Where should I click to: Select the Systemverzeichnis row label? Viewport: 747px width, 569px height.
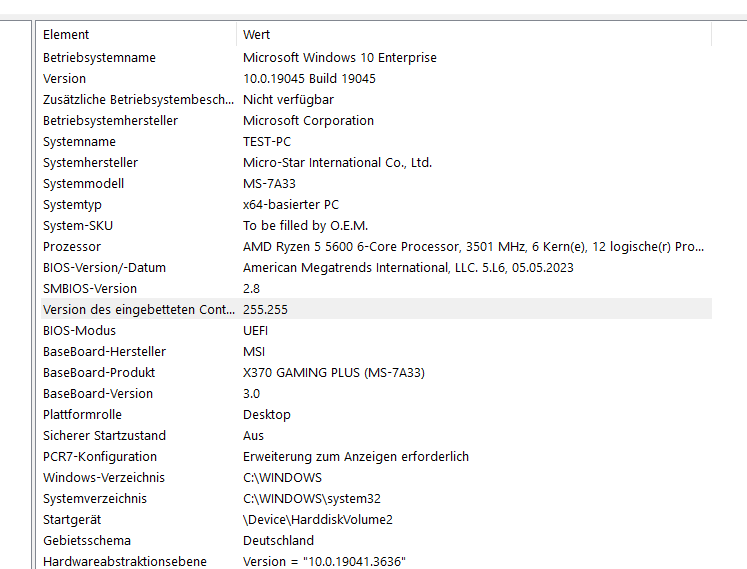click(95, 498)
